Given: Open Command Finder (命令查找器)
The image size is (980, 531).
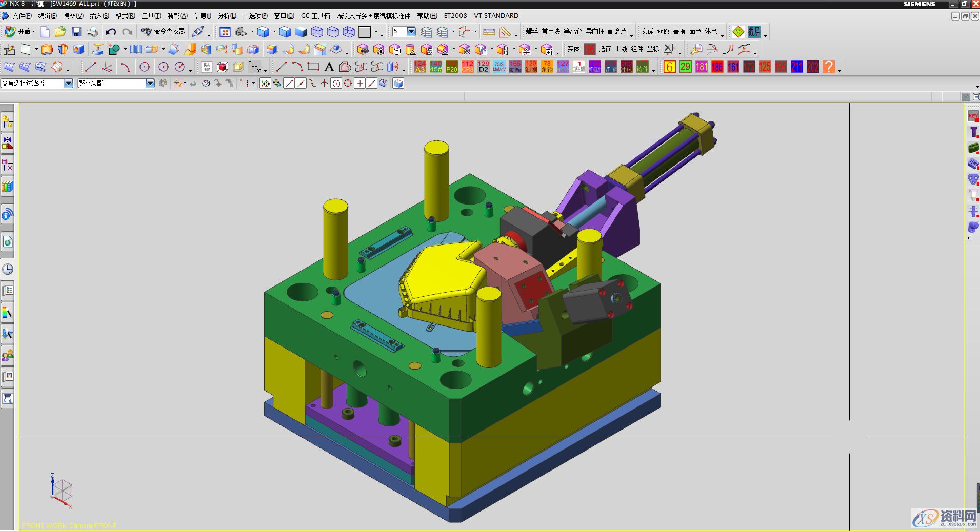Looking at the screenshot, I should click(163, 32).
